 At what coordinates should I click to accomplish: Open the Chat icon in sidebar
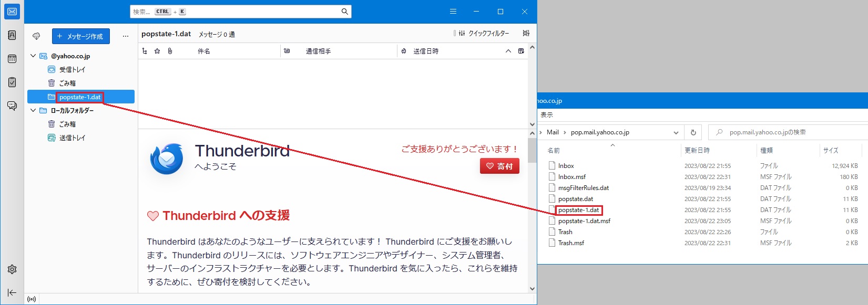(12, 106)
